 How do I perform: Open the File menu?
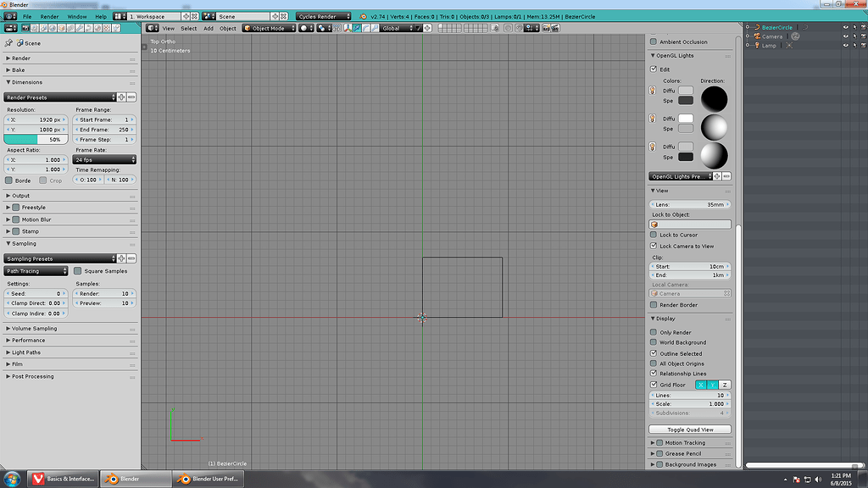click(27, 17)
